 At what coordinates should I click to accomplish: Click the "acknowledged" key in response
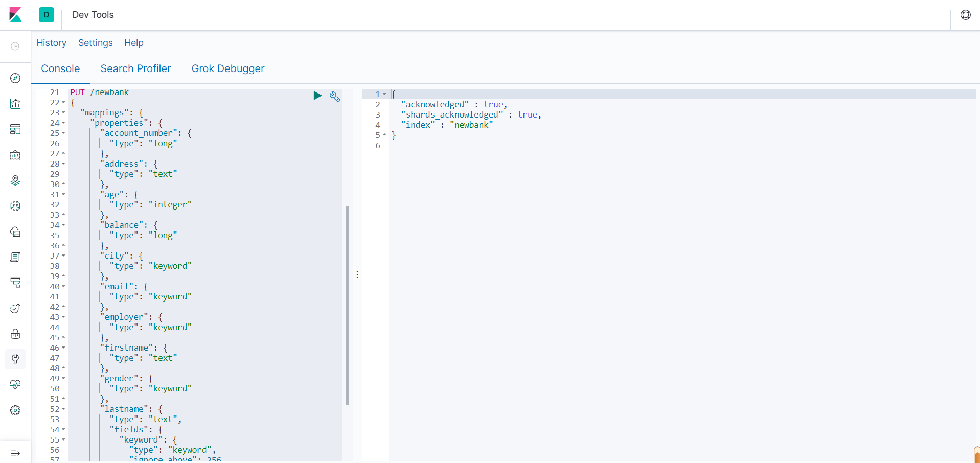click(435, 105)
